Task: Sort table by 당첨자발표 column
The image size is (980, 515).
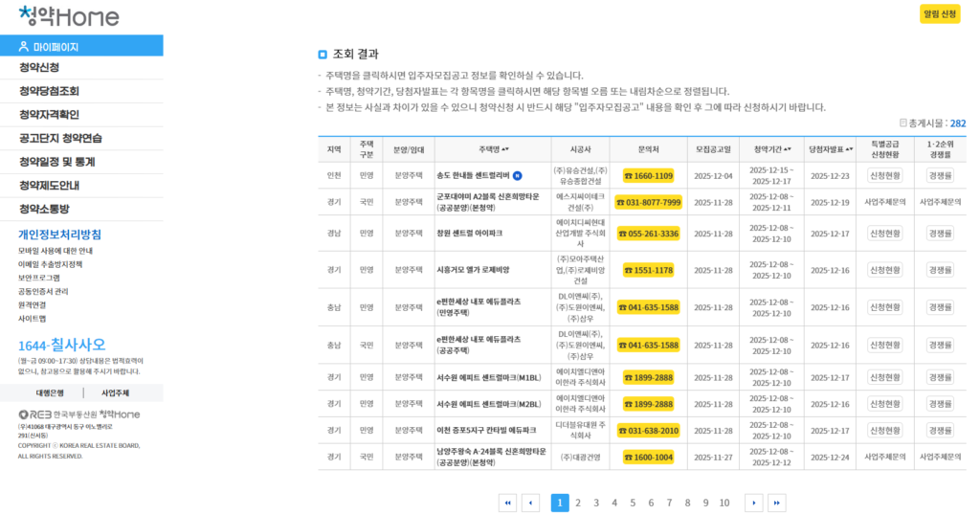Action: tap(831, 149)
